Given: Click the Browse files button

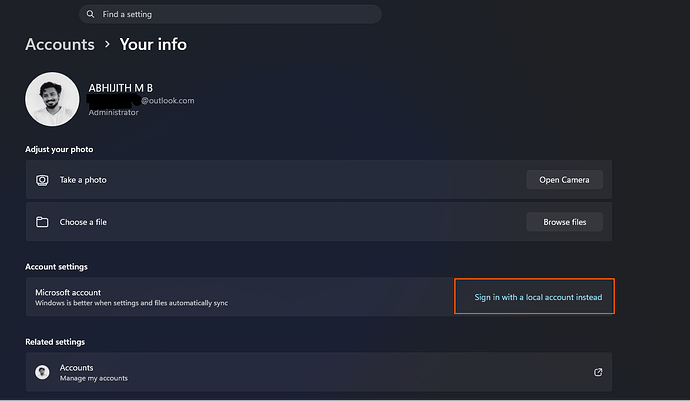Looking at the screenshot, I should (x=565, y=222).
